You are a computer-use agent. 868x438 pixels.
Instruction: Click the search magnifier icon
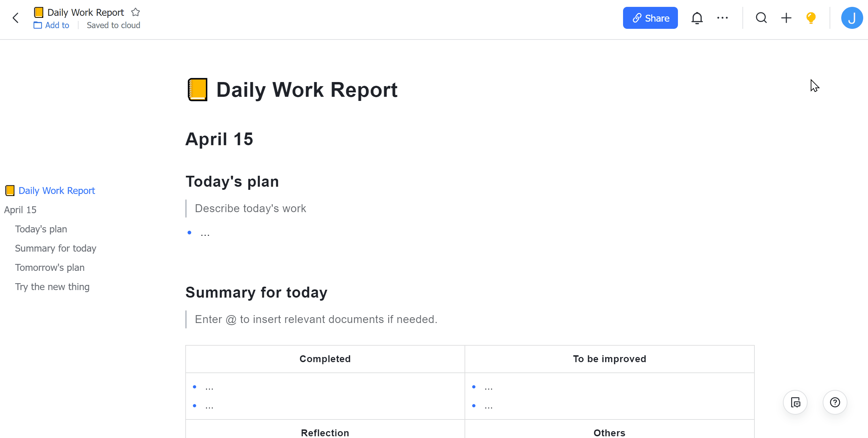pyautogui.click(x=761, y=18)
